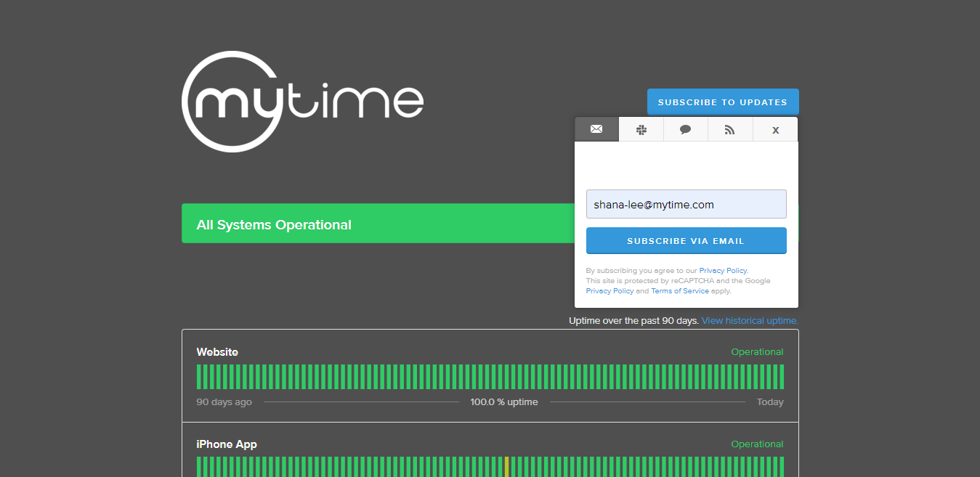Click the 100.0 % uptime text
Viewport: 980px width, 477px height.
click(x=504, y=402)
